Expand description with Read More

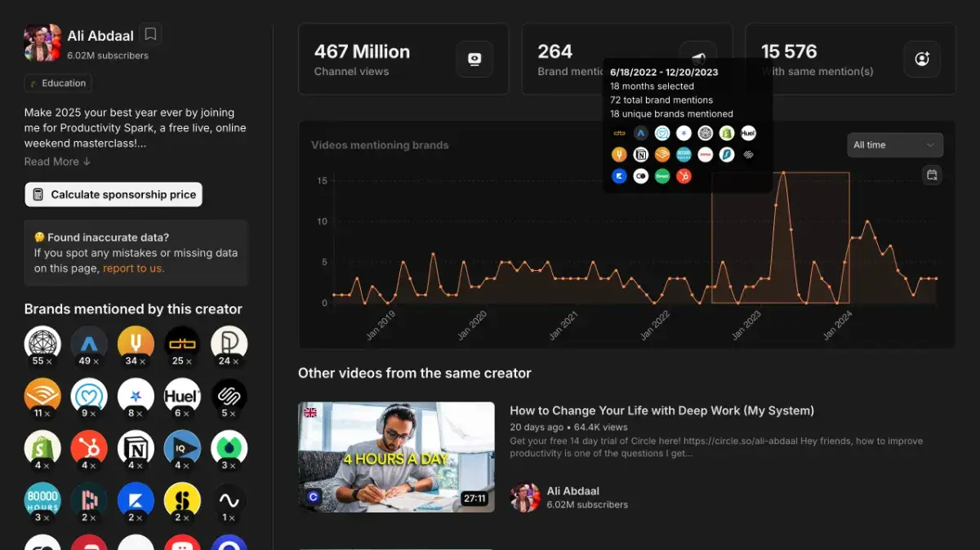point(57,162)
